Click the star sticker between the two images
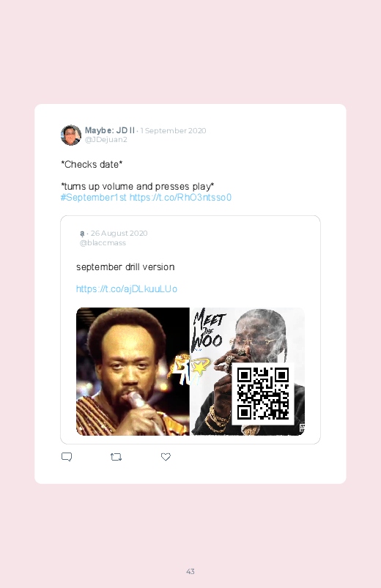The width and height of the screenshot is (381, 588). point(199,368)
